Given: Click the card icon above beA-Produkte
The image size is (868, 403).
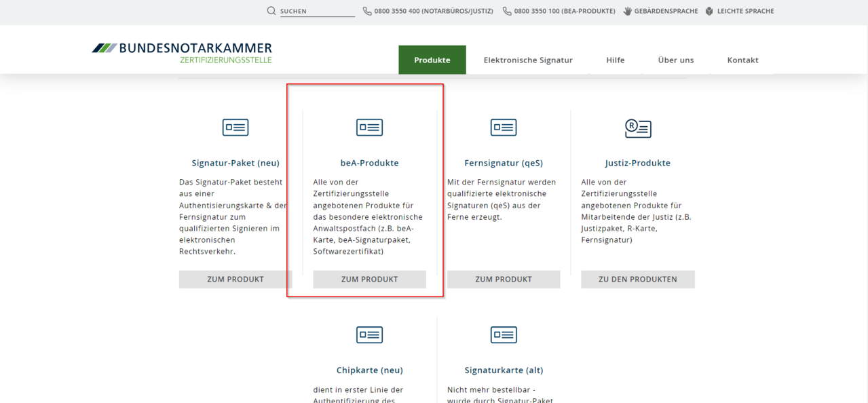Looking at the screenshot, I should coord(369,127).
